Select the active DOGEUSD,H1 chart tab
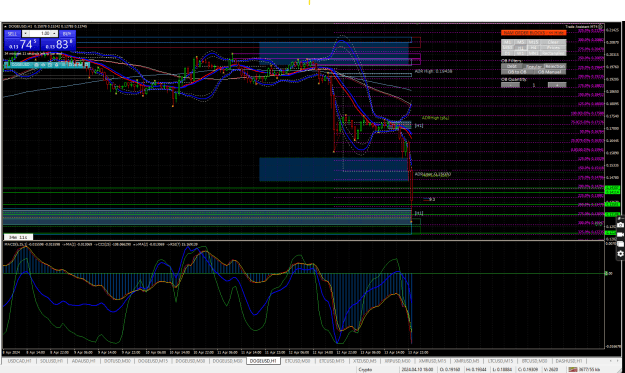625x373 pixels. point(263,361)
